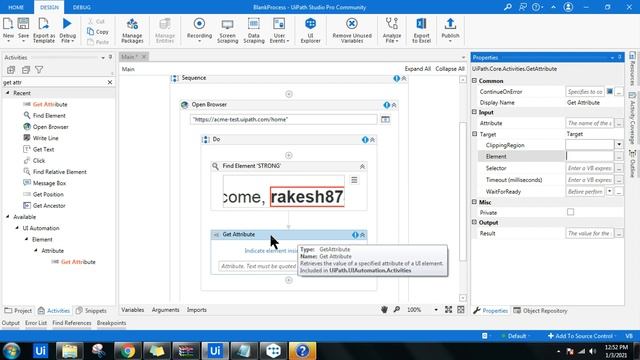Publish the project
The height and width of the screenshot is (360, 640).
click(x=450, y=29)
